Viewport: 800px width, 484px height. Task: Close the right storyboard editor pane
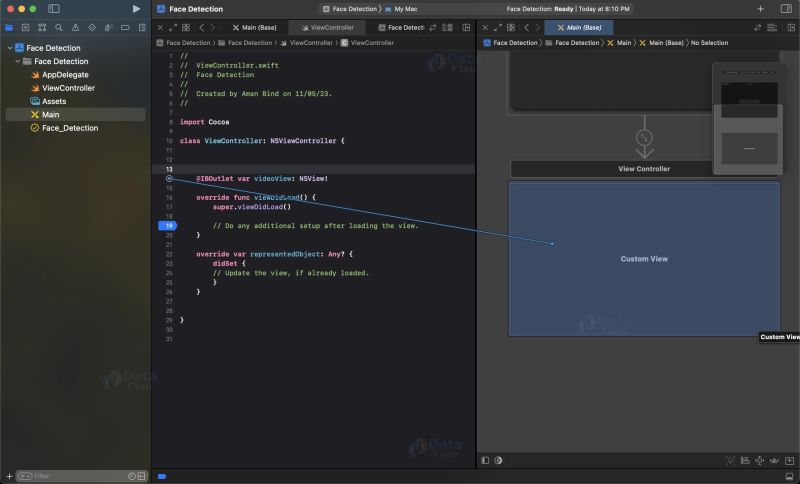485,28
